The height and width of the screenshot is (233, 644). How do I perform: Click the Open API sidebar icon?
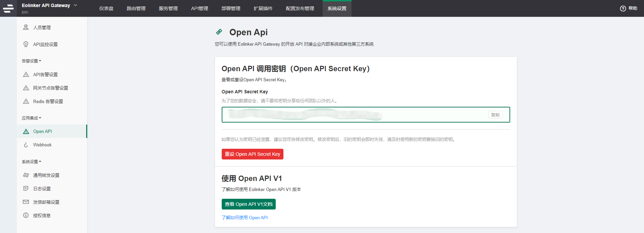(26, 131)
